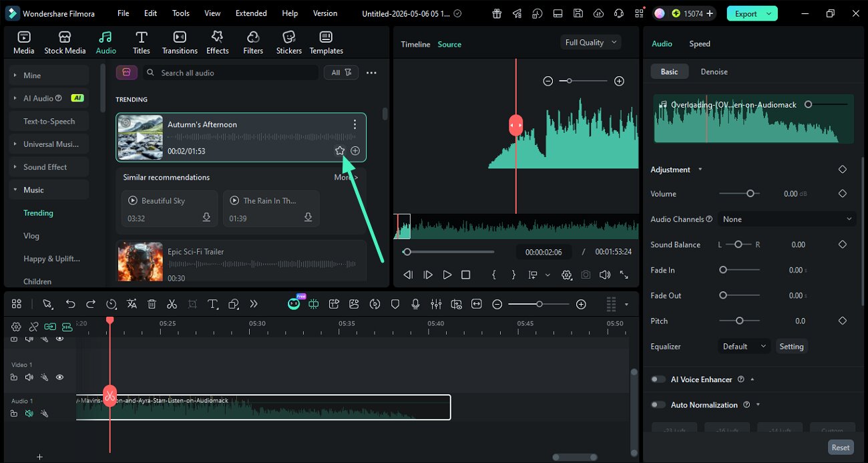Add a marker with shield icon
Screen dimensions: 868x463
coord(395,304)
